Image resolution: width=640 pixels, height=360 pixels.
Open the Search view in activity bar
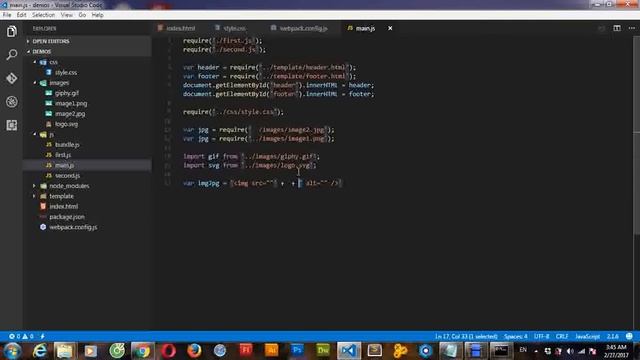[x=11, y=55]
